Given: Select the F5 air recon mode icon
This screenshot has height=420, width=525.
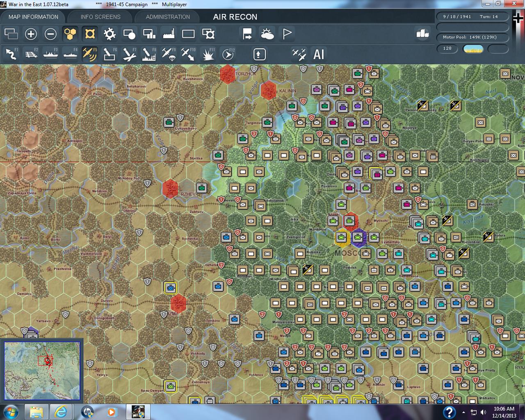Looking at the screenshot, I should (90, 54).
